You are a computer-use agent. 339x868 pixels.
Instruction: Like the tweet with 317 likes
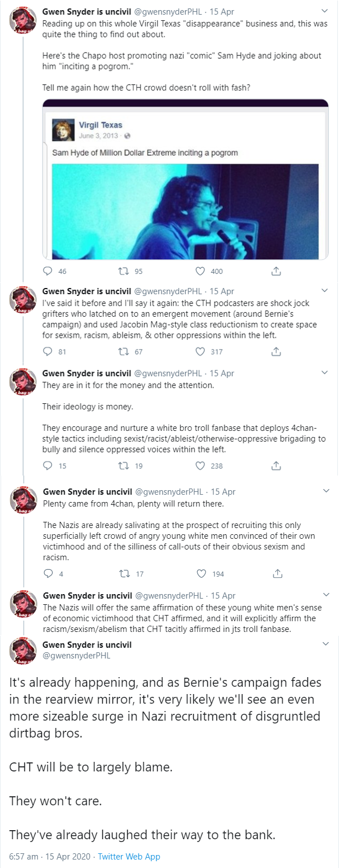coord(199,351)
